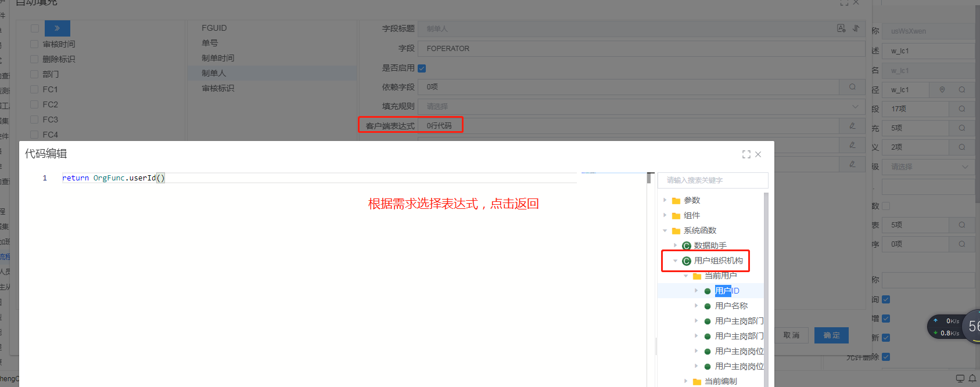Collapse the 用户组织机构 tree node
This screenshot has height=387, width=980.
click(675, 261)
